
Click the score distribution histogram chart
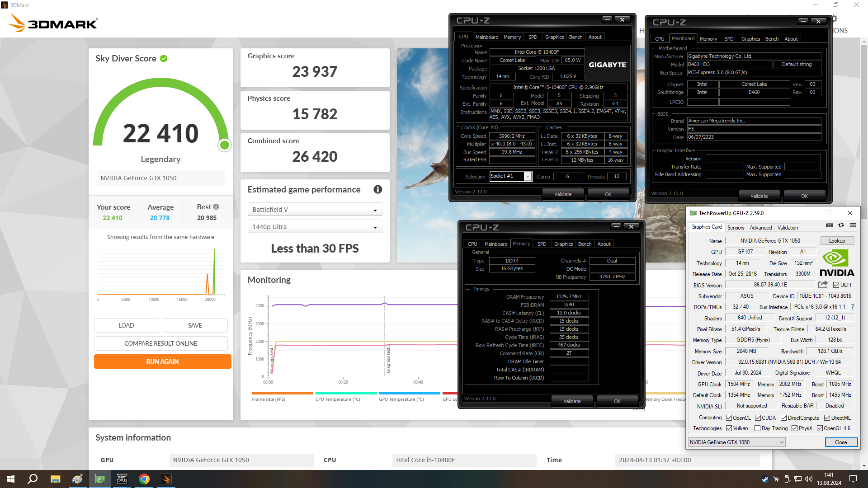[x=160, y=274]
